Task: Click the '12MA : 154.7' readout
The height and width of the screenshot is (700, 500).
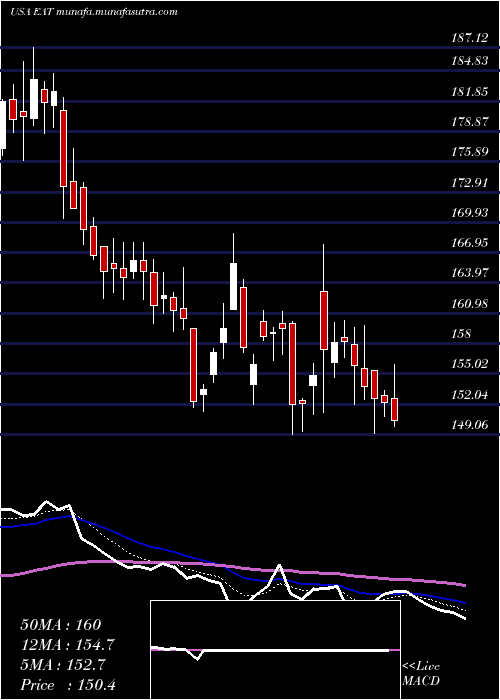Action: coord(67,645)
